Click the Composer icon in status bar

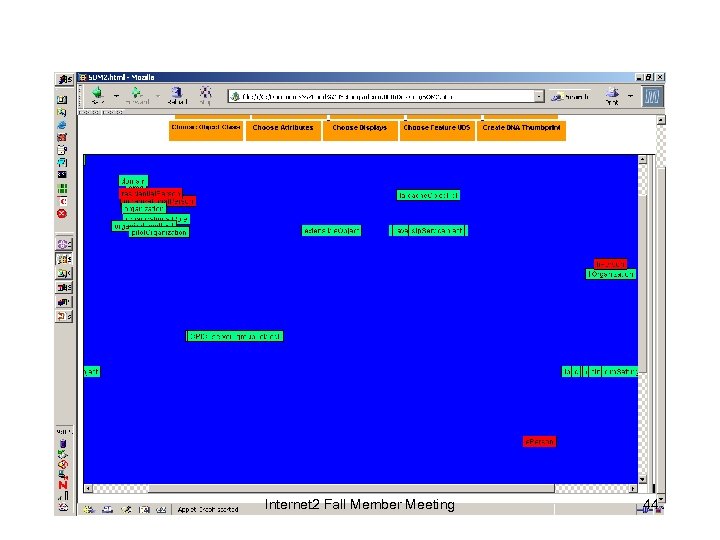click(126, 509)
